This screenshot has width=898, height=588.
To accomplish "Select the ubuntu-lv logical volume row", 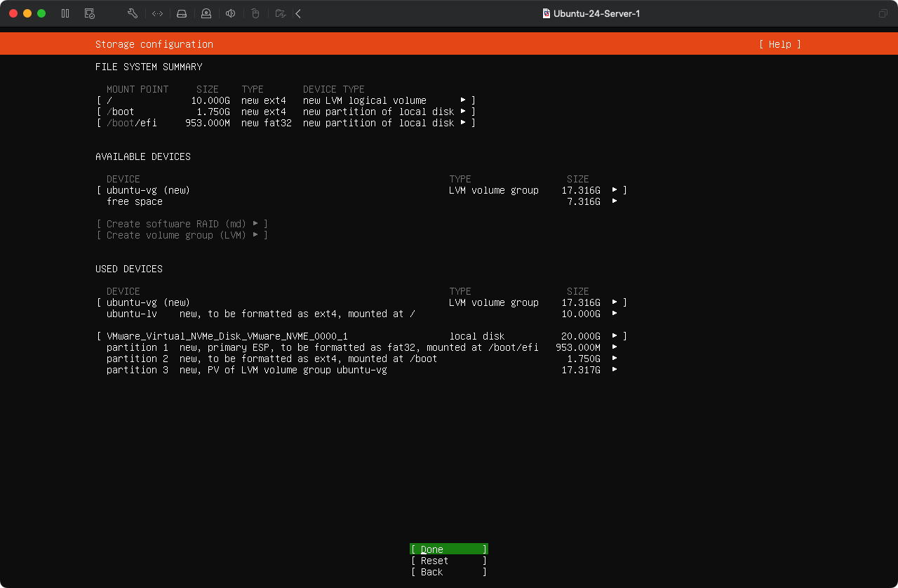I will point(362,314).
